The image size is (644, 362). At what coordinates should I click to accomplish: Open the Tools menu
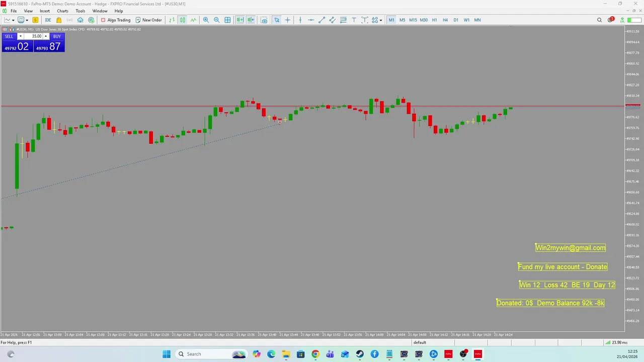click(x=80, y=11)
